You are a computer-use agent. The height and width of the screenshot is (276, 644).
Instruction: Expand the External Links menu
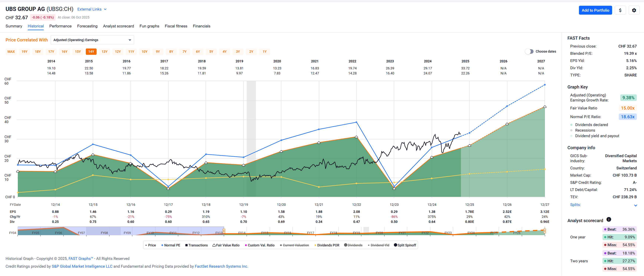click(92, 9)
